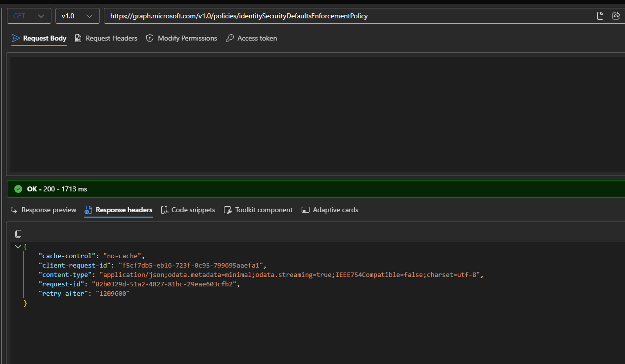Click the 02b0329d-51a2-4827 request ID value

[x=165, y=284]
